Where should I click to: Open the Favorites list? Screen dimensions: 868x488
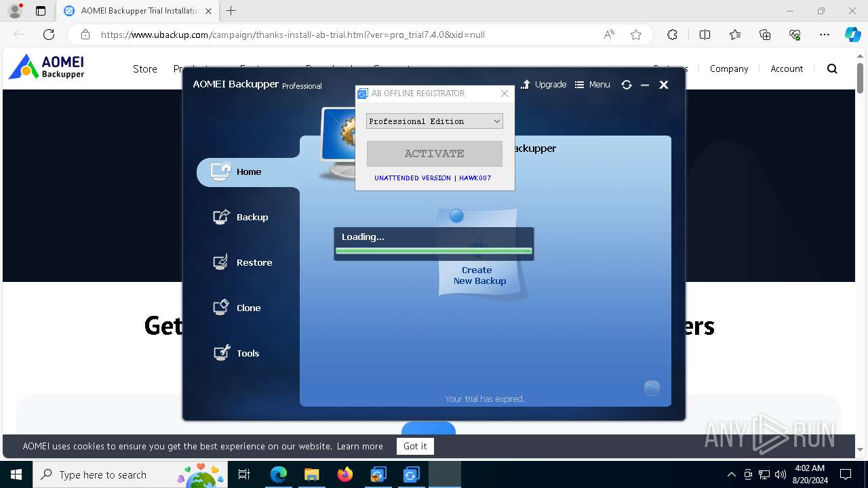pos(735,35)
